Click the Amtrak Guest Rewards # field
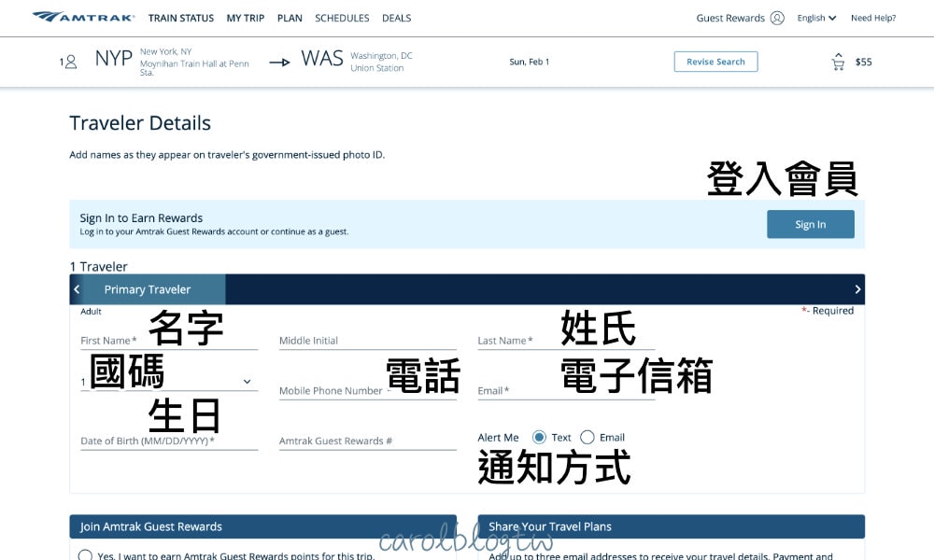This screenshot has height=560, width=934. tap(367, 441)
